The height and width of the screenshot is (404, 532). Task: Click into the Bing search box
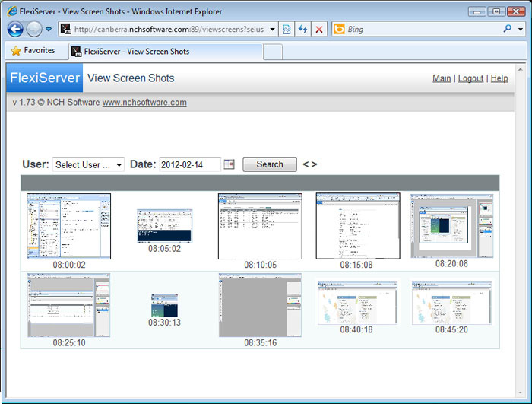point(423,30)
